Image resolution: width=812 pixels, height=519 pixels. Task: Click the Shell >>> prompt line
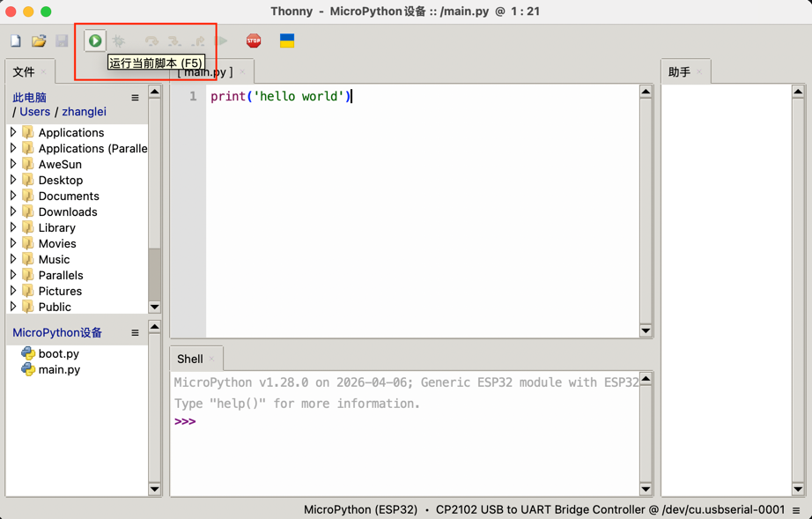(x=185, y=421)
